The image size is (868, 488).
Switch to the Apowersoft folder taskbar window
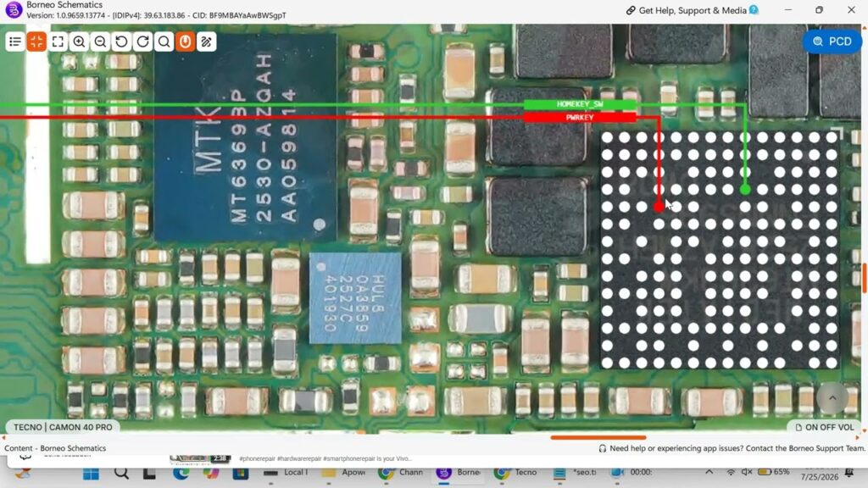tap(343, 473)
